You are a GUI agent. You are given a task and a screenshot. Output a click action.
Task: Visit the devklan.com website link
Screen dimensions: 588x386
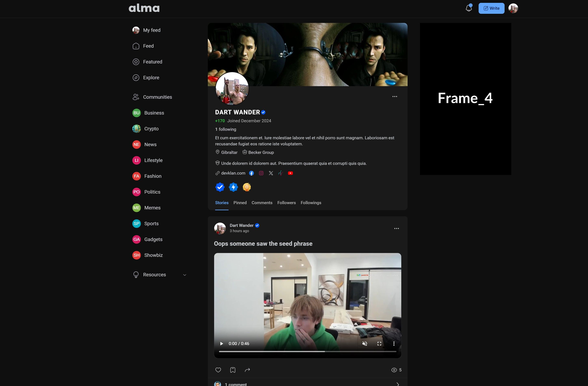tap(233, 173)
